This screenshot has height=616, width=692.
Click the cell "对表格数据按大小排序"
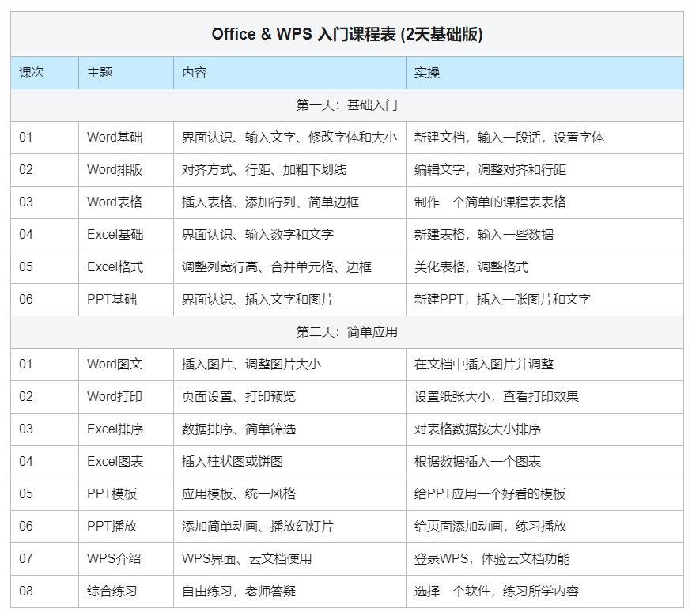[x=545, y=429]
